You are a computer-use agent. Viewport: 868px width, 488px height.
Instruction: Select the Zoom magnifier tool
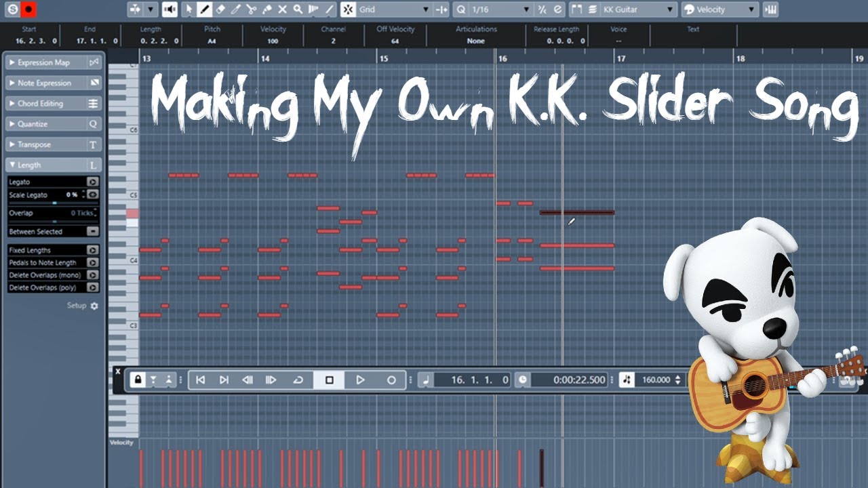click(x=298, y=9)
